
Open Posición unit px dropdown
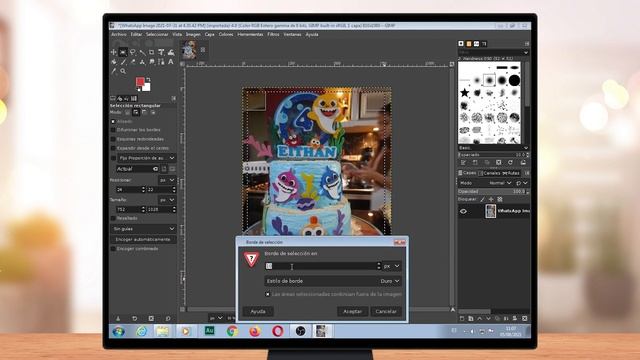click(167, 180)
